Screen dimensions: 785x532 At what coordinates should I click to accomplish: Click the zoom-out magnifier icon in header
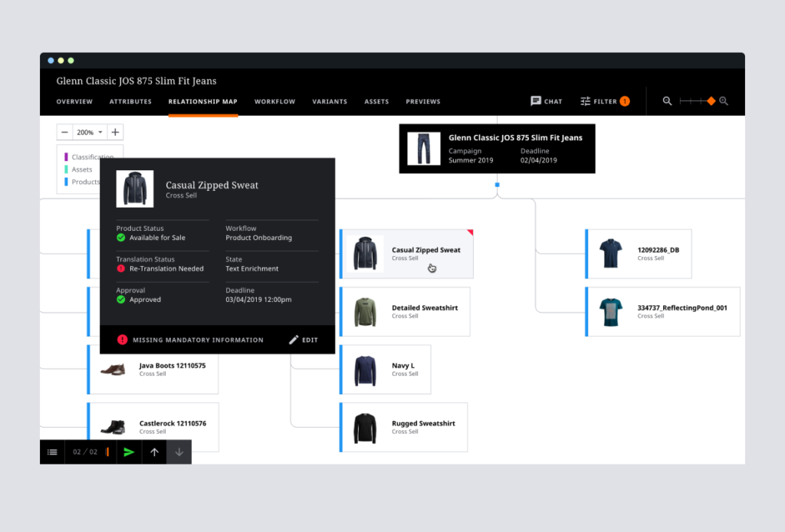667,101
